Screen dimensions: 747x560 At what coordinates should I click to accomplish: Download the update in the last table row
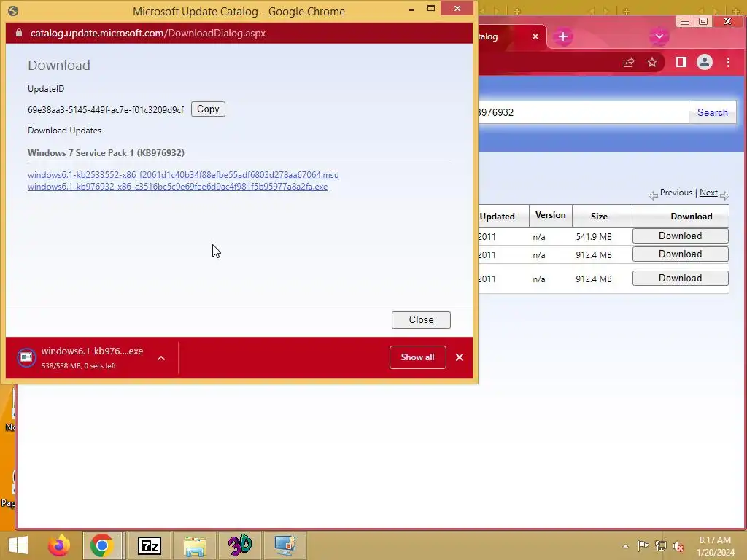click(x=680, y=278)
